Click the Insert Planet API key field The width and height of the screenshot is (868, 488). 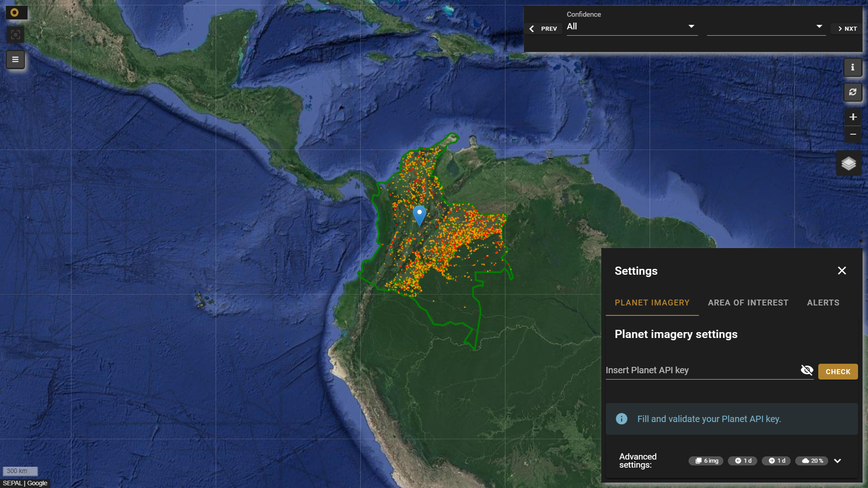701,371
